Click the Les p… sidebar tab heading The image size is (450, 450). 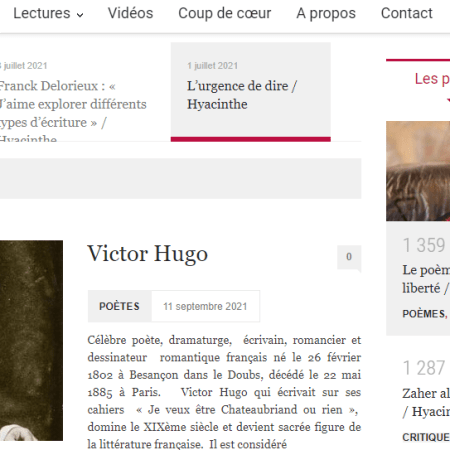pos(432,79)
